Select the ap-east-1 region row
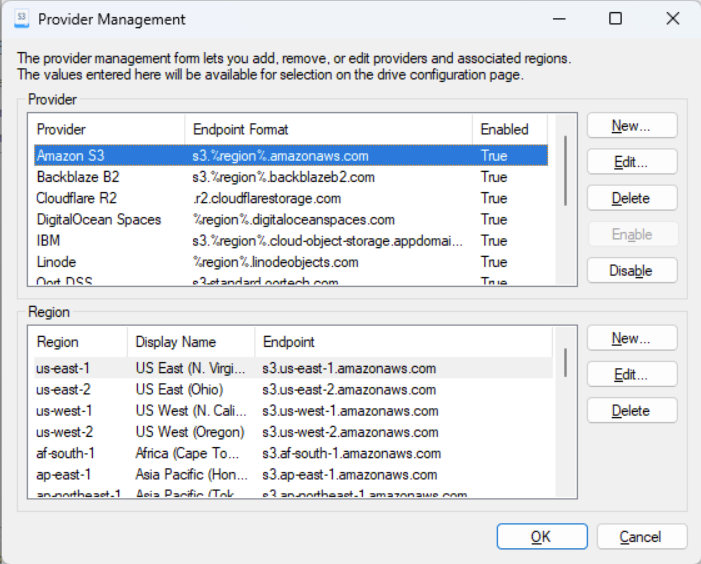Viewport: 701px width, 564px height. (293, 475)
